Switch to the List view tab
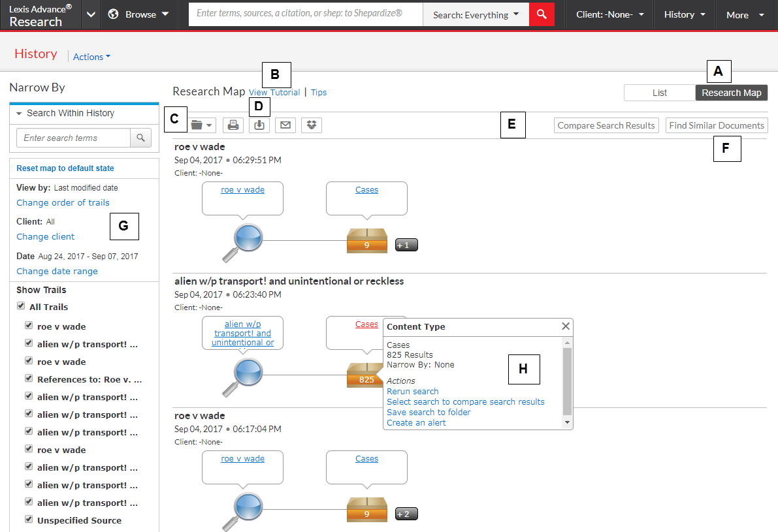 pyautogui.click(x=659, y=93)
